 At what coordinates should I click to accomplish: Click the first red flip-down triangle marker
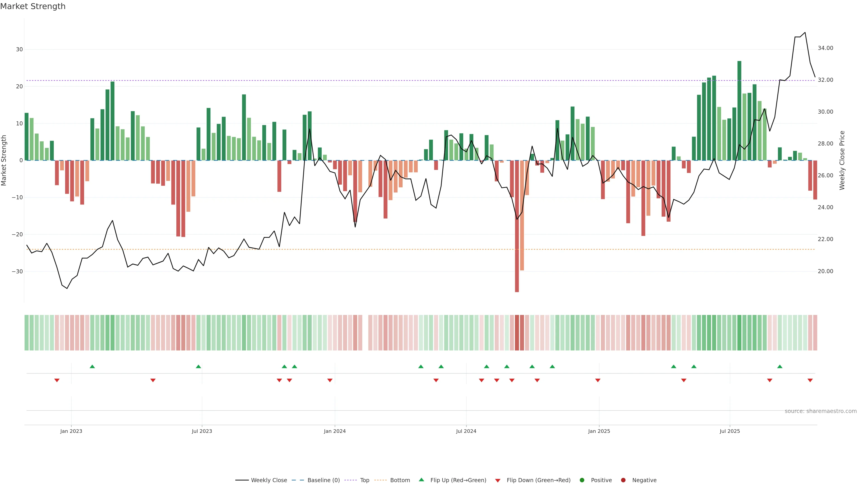click(x=57, y=380)
